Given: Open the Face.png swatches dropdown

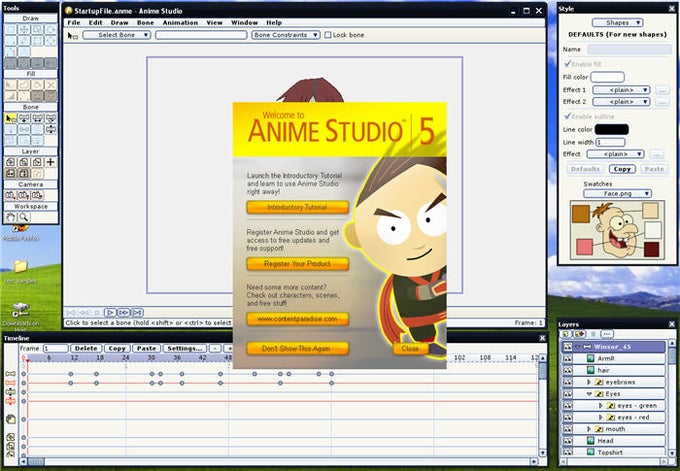Looking at the screenshot, I should click(617, 193).
